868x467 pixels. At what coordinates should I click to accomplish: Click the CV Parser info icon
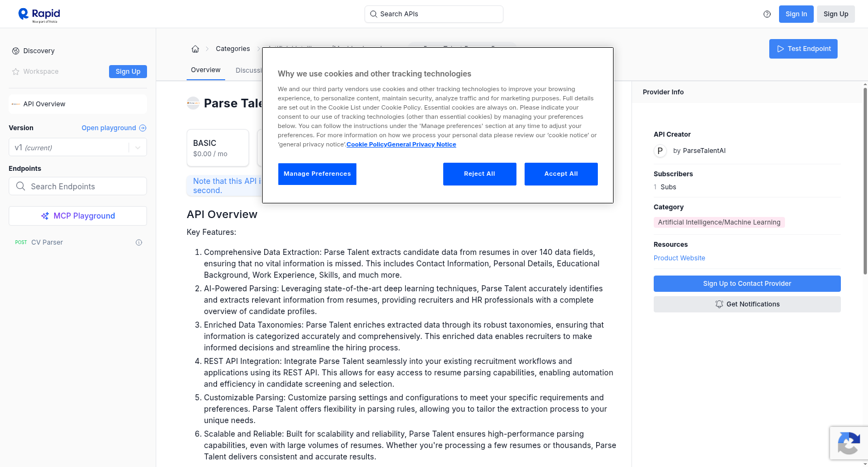point(139,242)
